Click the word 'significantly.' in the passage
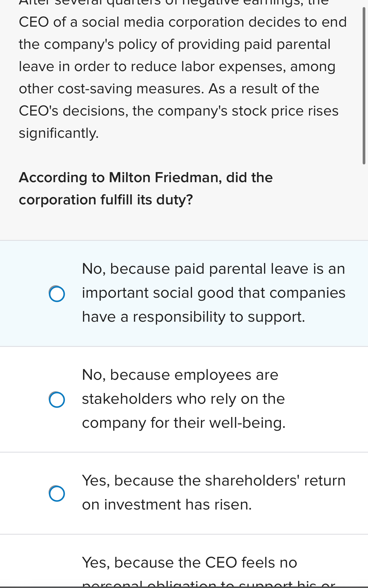Screen dimensions: 368x588 [x=59, y=133]
